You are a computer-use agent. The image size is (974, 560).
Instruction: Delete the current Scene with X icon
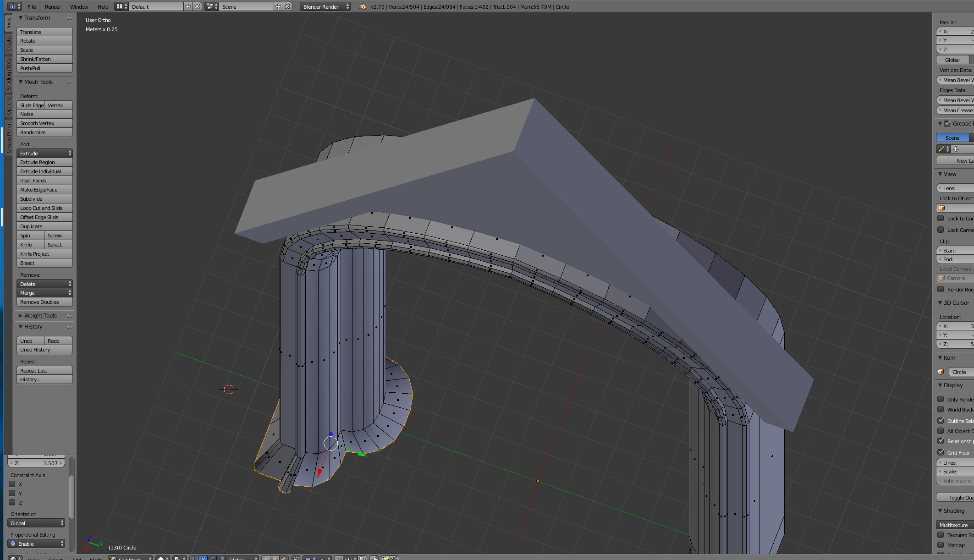[287, 6]
